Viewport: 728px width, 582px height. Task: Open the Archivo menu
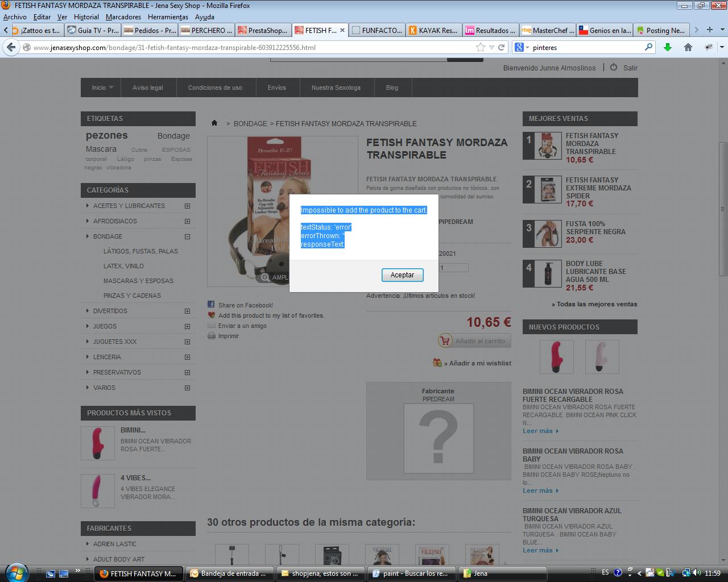15,17
